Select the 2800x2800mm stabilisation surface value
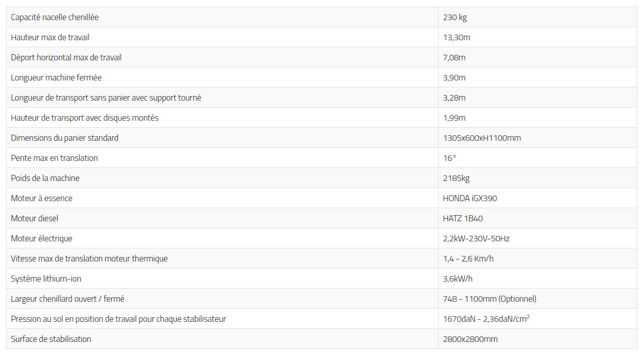644x356 pixels. tap(470, 339)
